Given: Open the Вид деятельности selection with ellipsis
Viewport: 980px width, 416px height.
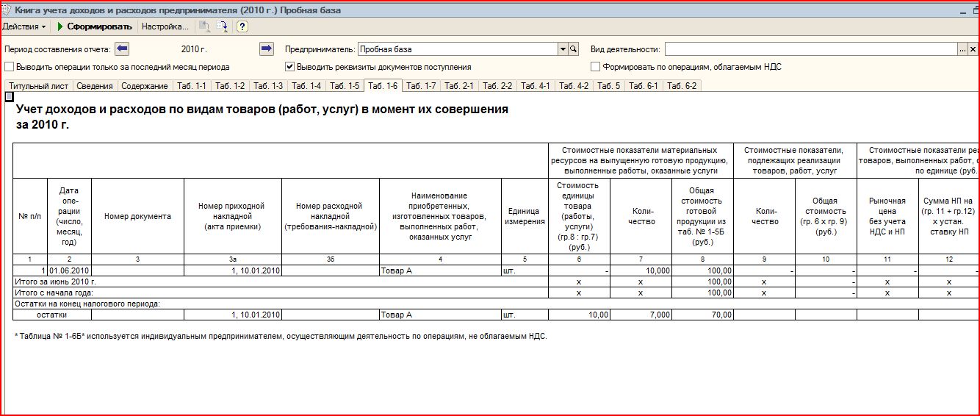Looking at the screenshot, I should click(x=962, y=49).
